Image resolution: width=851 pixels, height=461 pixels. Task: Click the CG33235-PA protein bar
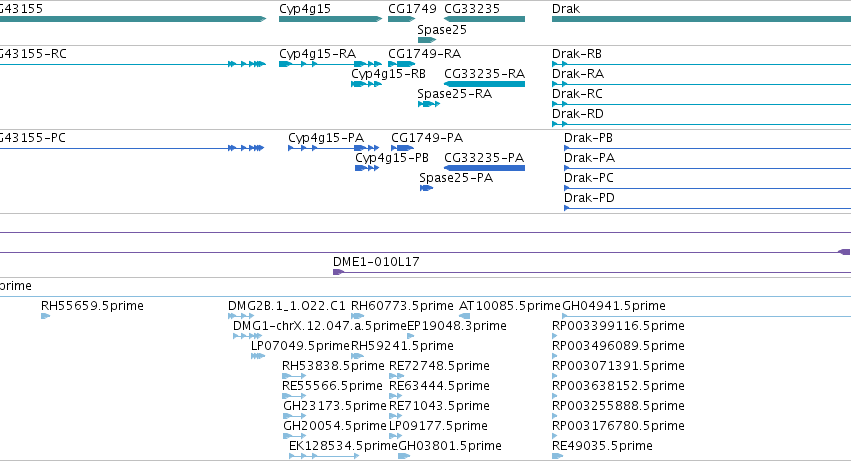[484, 168]
